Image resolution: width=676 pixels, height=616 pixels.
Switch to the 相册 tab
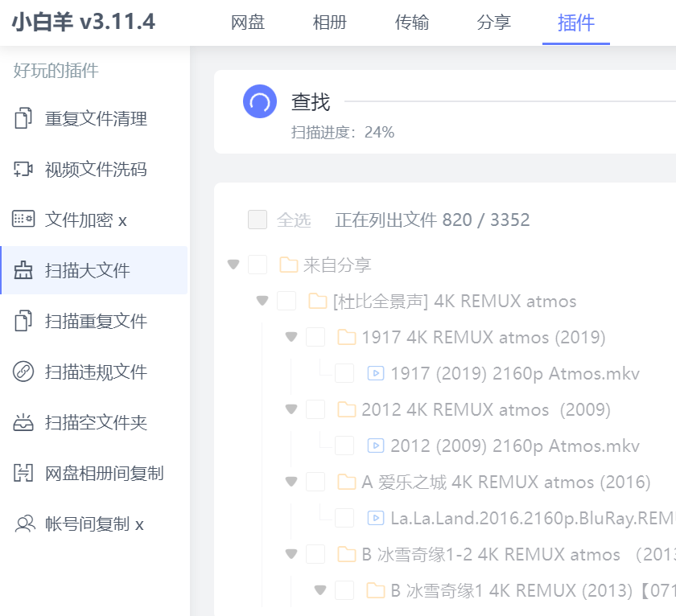click(x=329, y=23)
